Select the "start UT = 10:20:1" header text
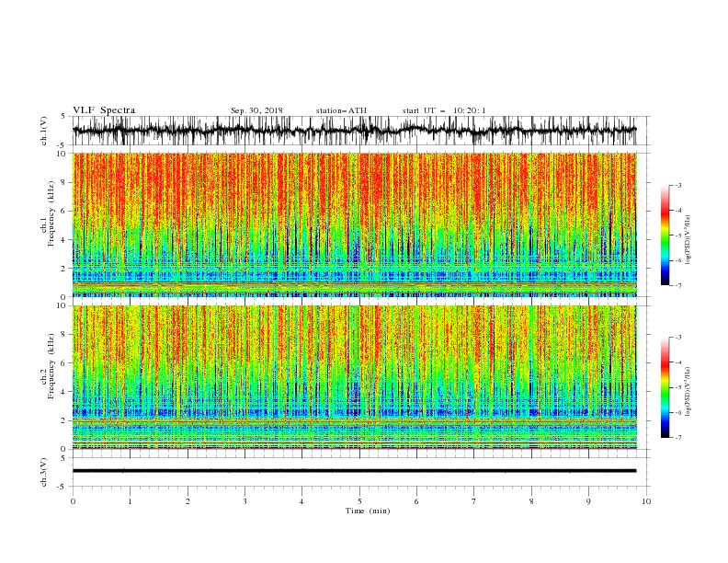Screen dimensions: 728x563 coord(444,110)
